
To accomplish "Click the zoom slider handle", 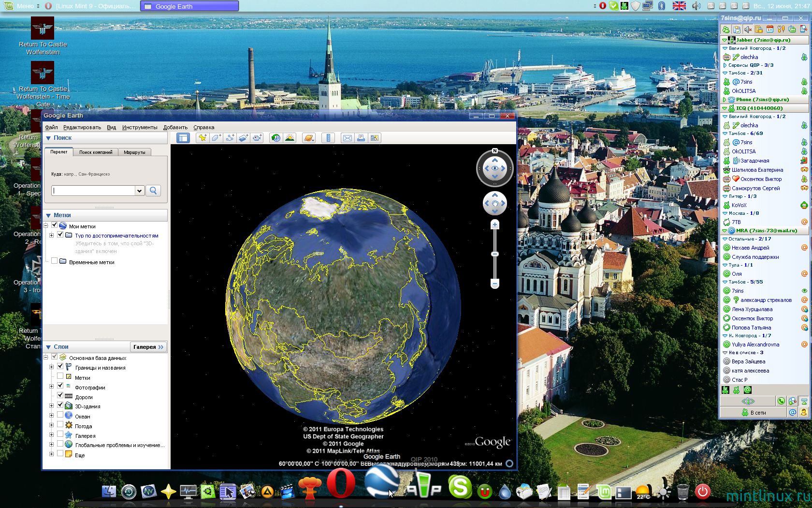I will tap(494, 254).
